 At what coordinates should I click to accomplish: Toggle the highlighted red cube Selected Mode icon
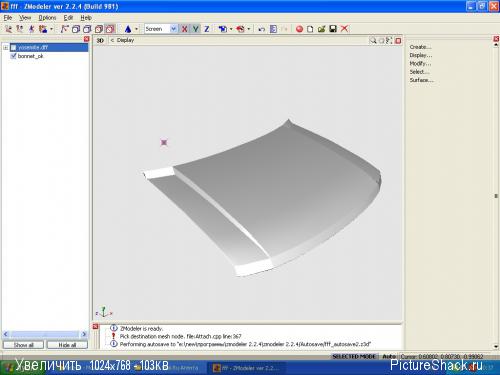tap(110, 29)
